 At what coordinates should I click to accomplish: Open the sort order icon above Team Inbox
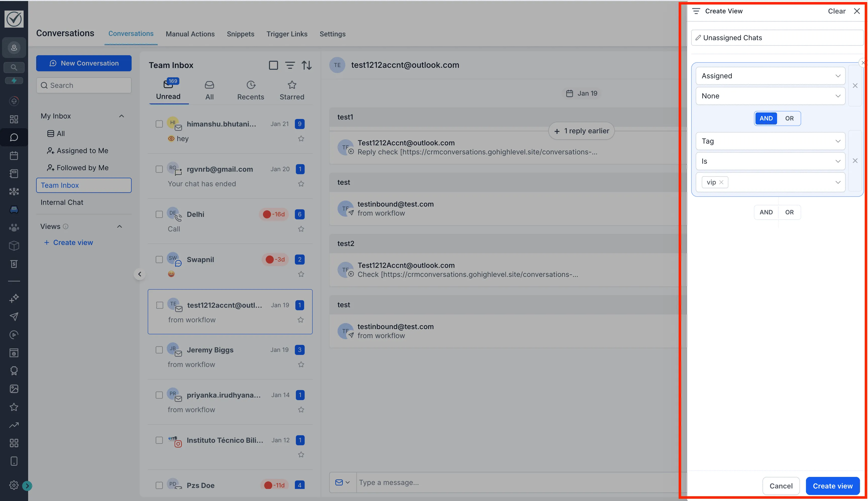coord(307,65)
